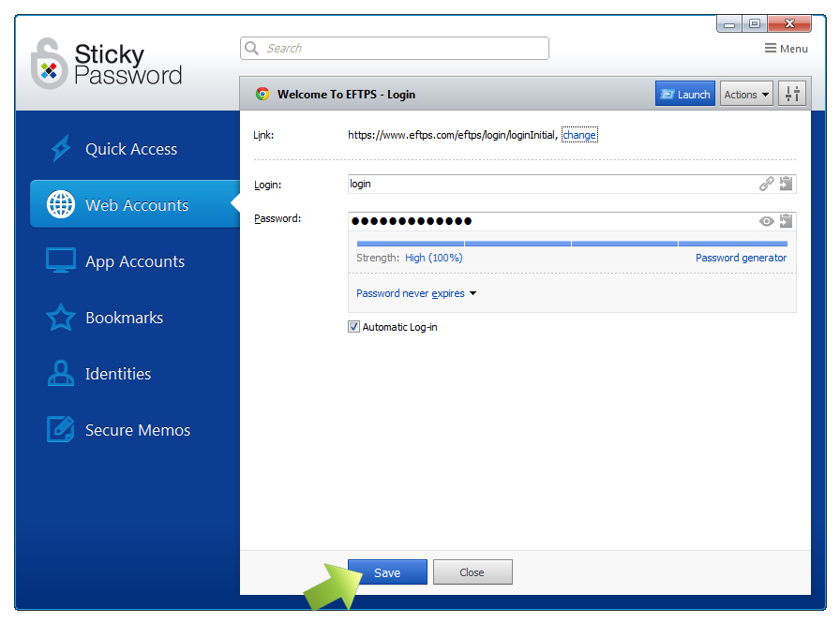Open the Actions dropdown
840x623 pixels.
pyautogui.click(x=746, y=94)
